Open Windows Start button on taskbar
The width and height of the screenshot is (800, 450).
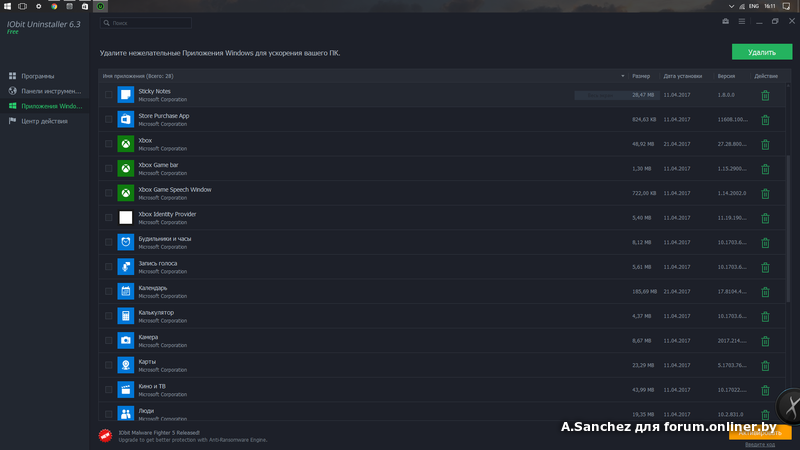7,6
